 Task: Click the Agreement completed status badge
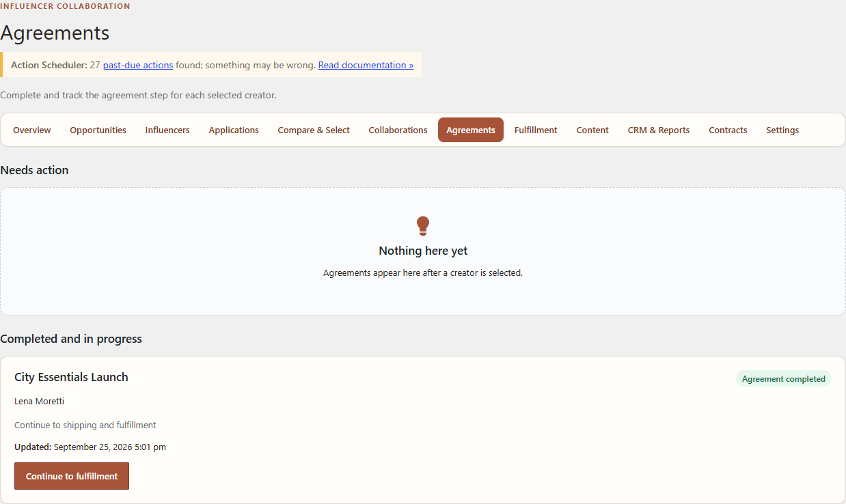[784, 379]
